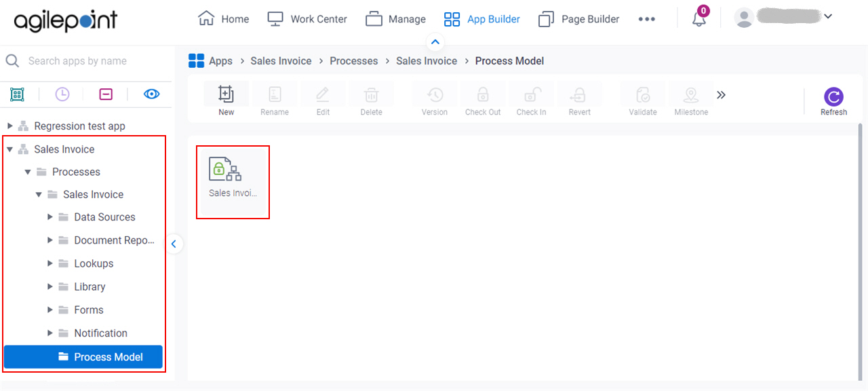This screenshot has width=868, height=391.
Task: Click the clock recent-items sidebar icon
Action: coord(62,94)
